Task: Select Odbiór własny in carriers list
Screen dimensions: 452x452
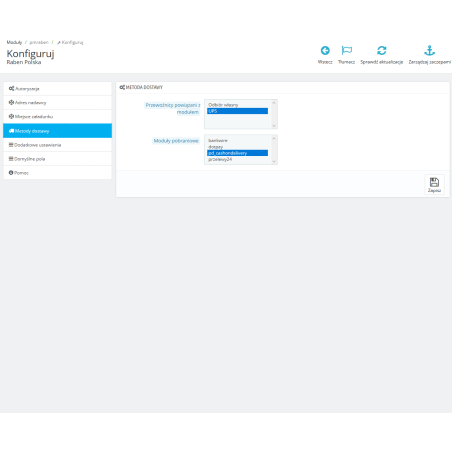Action: click(x=237, y=105)
